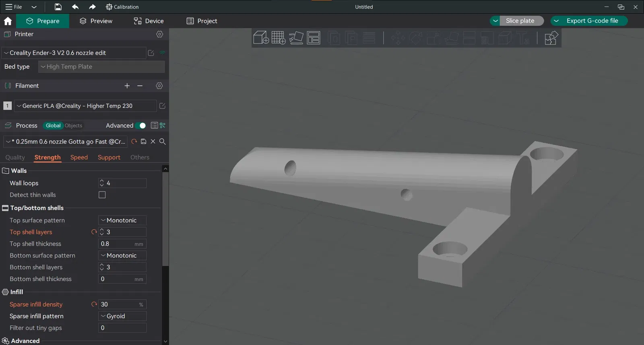This screenshot has height=345, width=644.
Task: Open the Bed type dropdown
Action: (x=101, y=67)
